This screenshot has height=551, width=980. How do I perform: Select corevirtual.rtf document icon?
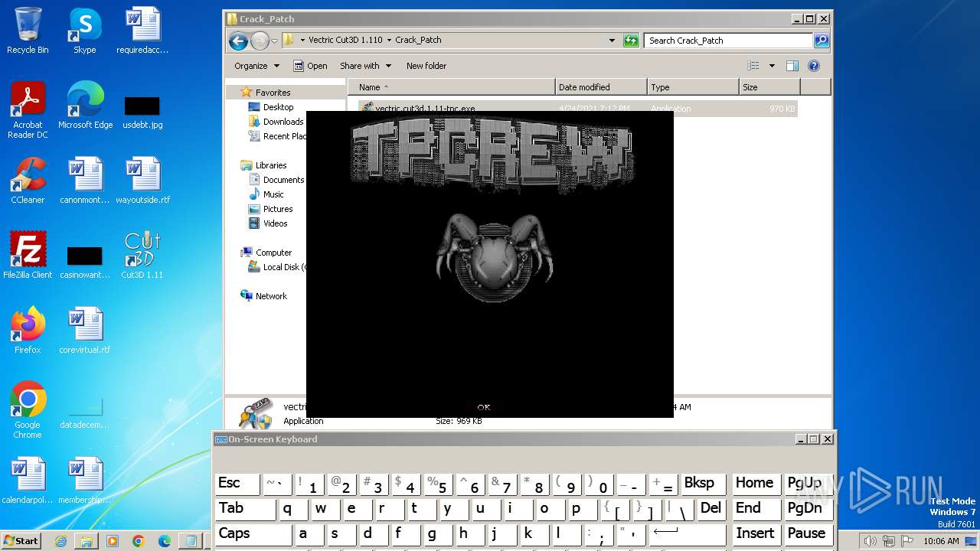85,331
